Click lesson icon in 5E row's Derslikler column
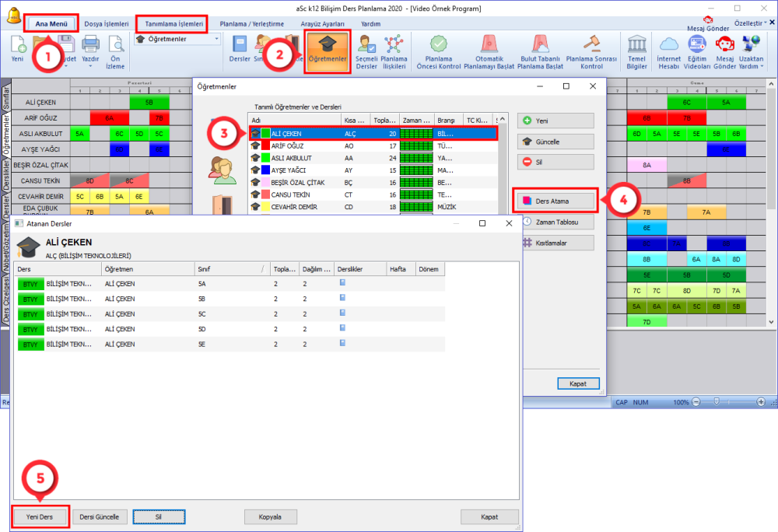Screen dimensions: 778x532 point(342,343)
